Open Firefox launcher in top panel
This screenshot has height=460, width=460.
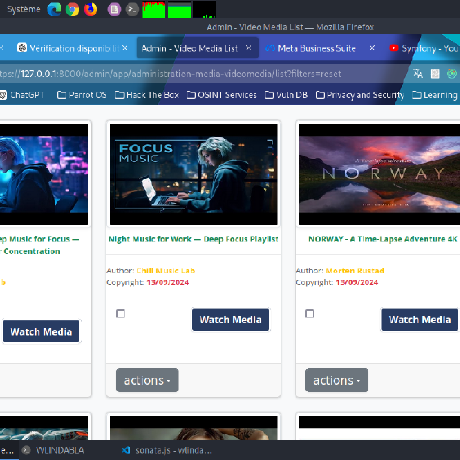tap(90, 9)
